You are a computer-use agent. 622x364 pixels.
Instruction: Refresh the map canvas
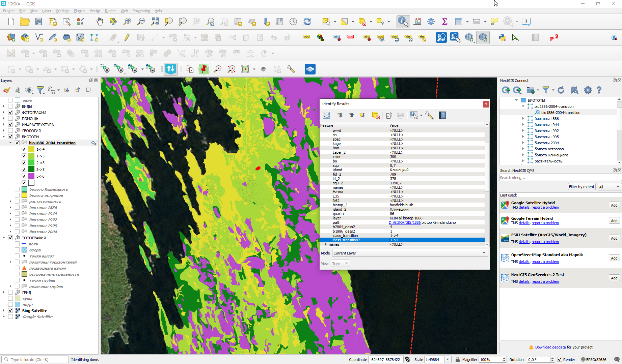click(307, 22)
